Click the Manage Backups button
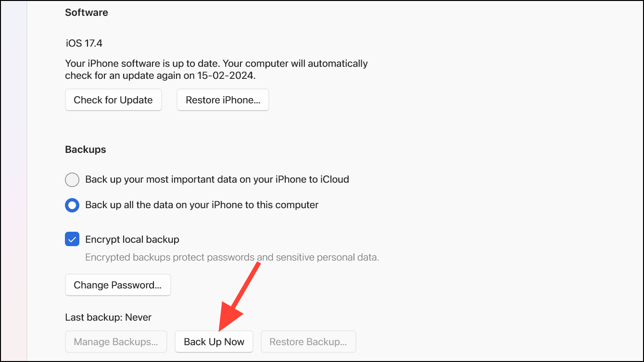644x362 pixels. [x=116, y=341]
